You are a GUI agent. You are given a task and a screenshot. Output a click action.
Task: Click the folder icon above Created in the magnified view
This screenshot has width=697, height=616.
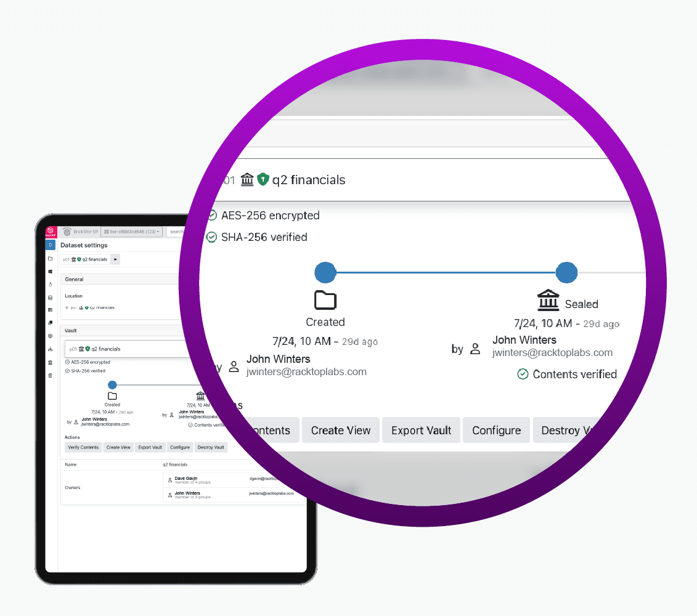[325, 300]
